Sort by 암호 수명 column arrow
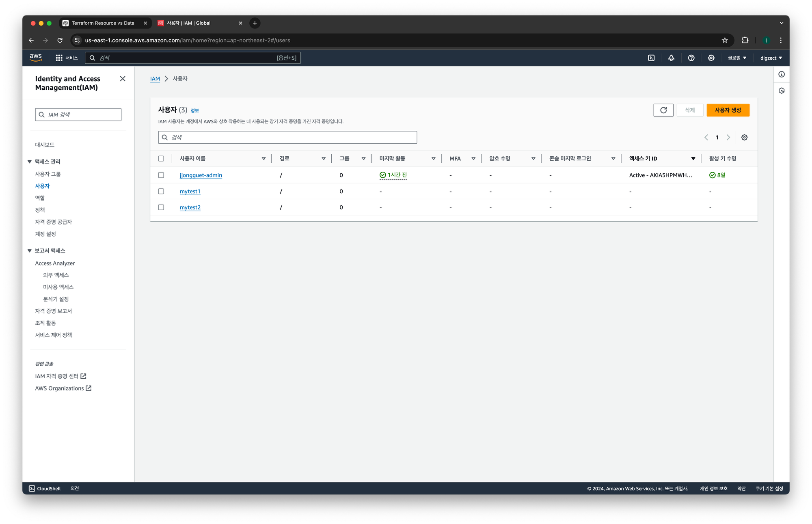 [x=533, y=159]
